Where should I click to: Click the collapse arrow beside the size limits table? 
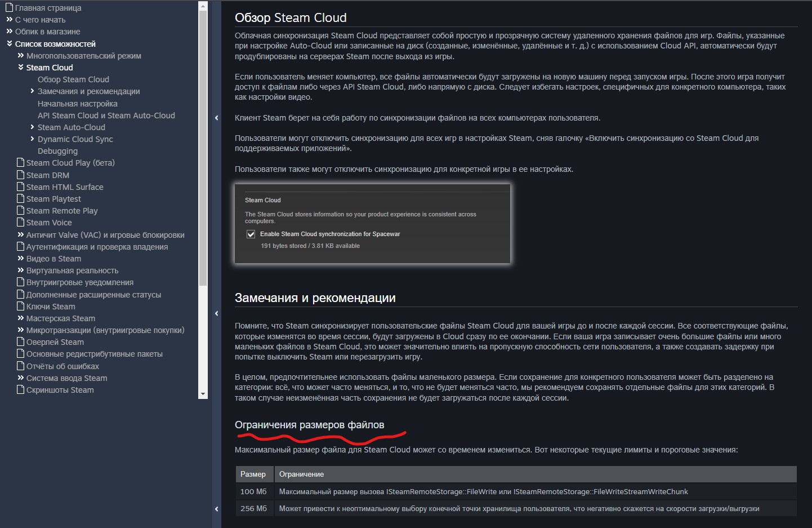tap(217, 509)
